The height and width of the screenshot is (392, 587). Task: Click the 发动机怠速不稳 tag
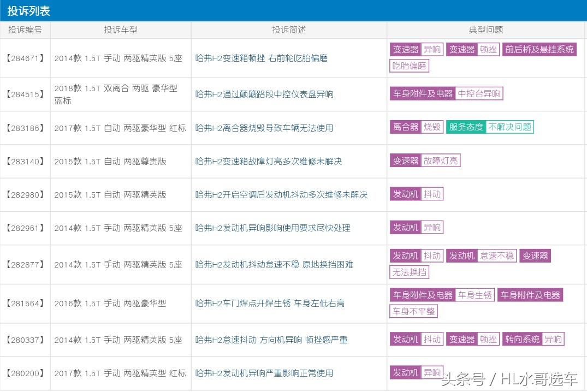(x=481, y=256)
